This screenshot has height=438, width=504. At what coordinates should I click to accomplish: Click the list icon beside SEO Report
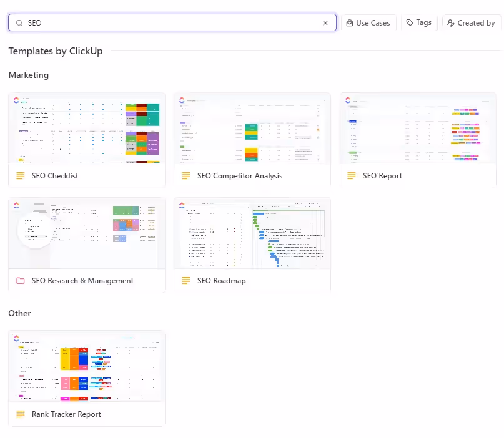click(x=352, y=176)
